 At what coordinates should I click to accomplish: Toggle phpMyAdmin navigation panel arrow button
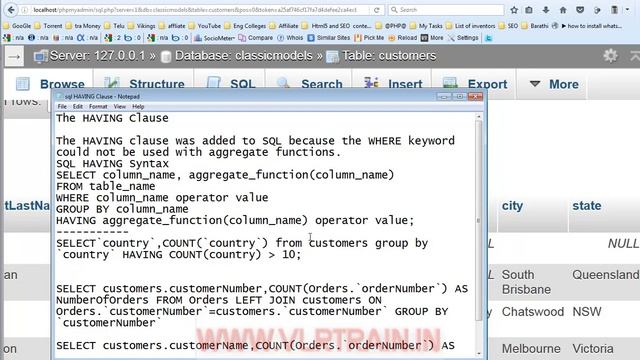14,57
